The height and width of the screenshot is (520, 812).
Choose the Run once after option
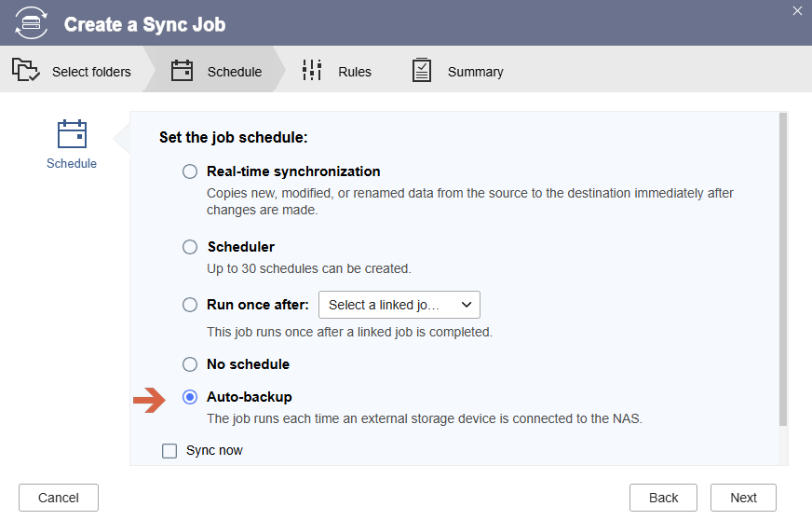tap(190, 305)
